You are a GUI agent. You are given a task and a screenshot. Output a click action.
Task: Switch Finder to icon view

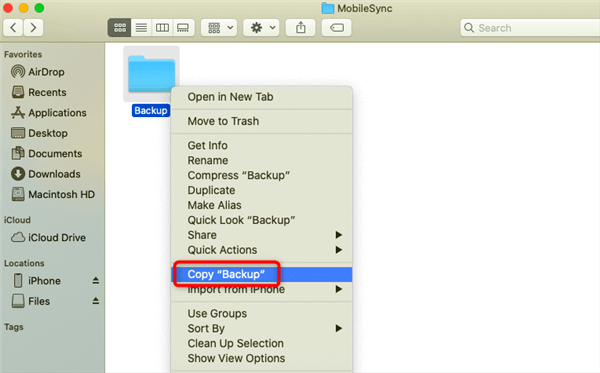pos(120,28)
